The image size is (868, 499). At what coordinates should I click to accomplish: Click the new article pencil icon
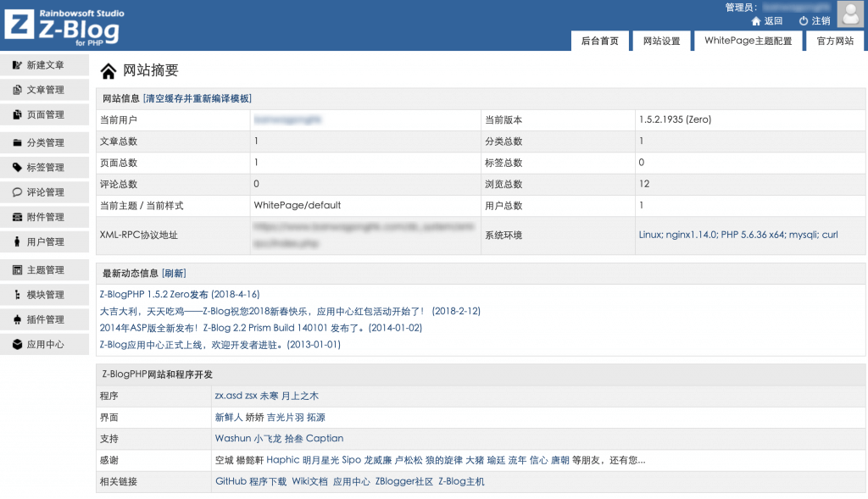pos(17,65)
